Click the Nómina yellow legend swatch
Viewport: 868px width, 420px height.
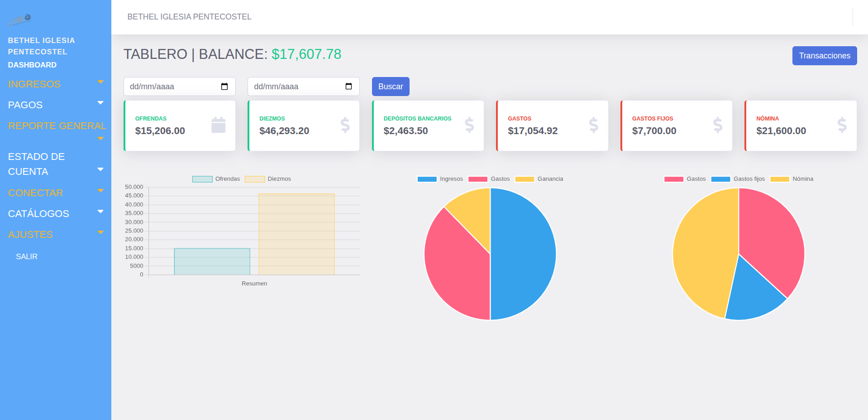pos(779,179)
